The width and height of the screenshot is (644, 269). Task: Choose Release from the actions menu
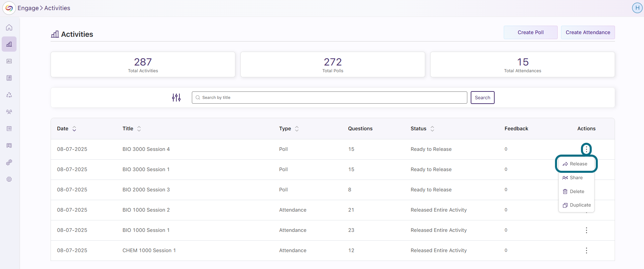(576, 164)
